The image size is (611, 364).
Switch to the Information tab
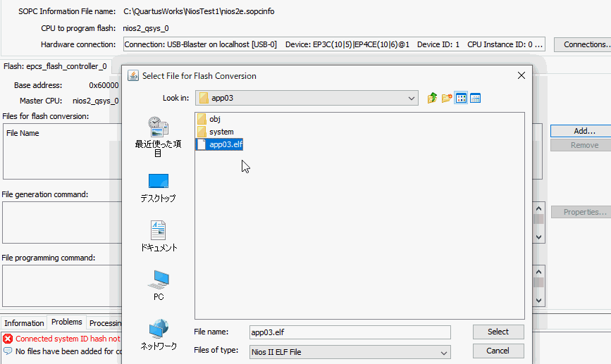click(24, 323)
